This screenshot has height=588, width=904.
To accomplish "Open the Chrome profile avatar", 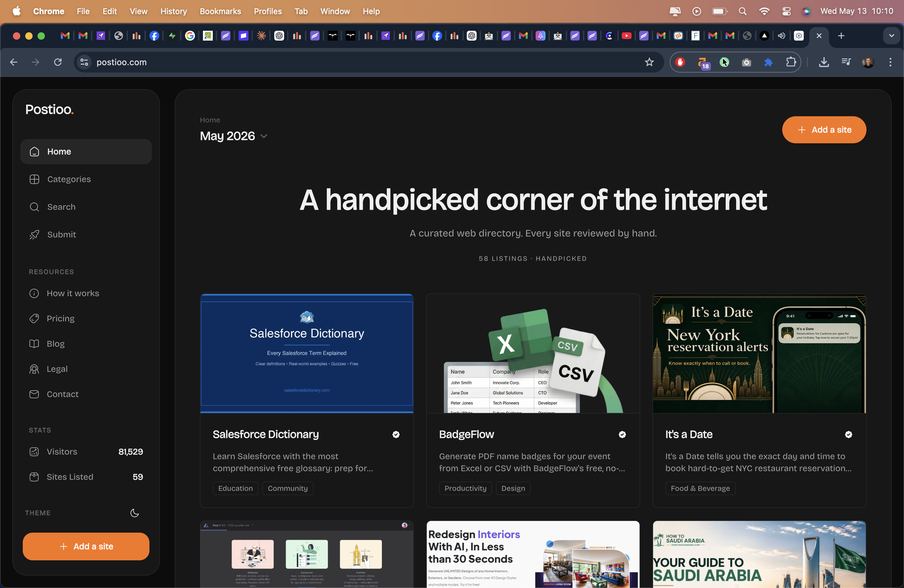I will coord(868,62).
